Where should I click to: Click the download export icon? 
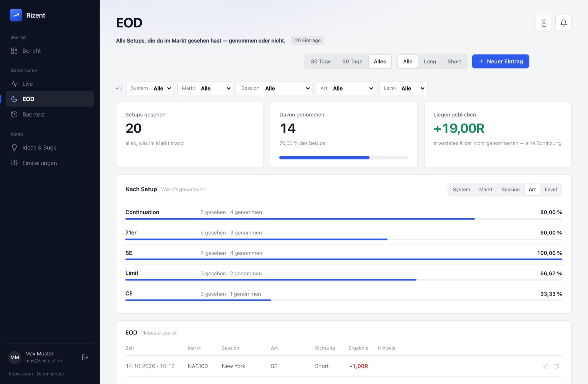point(544,23)
